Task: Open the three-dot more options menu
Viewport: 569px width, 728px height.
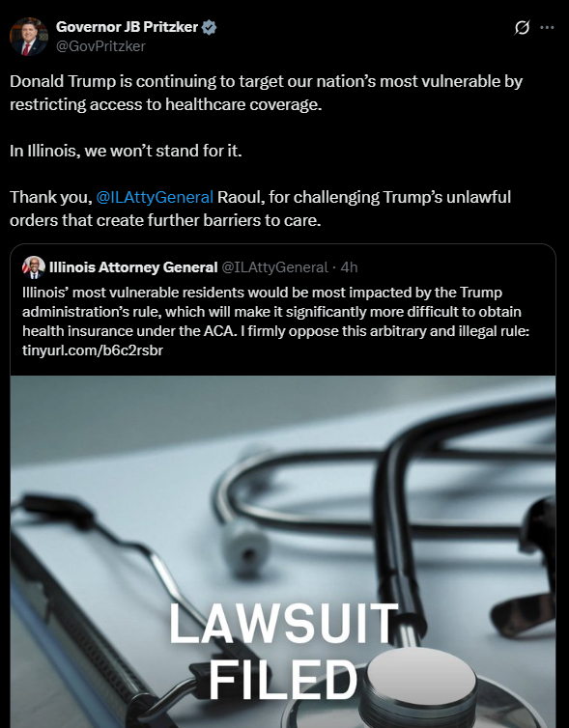Action: [547, 27]
